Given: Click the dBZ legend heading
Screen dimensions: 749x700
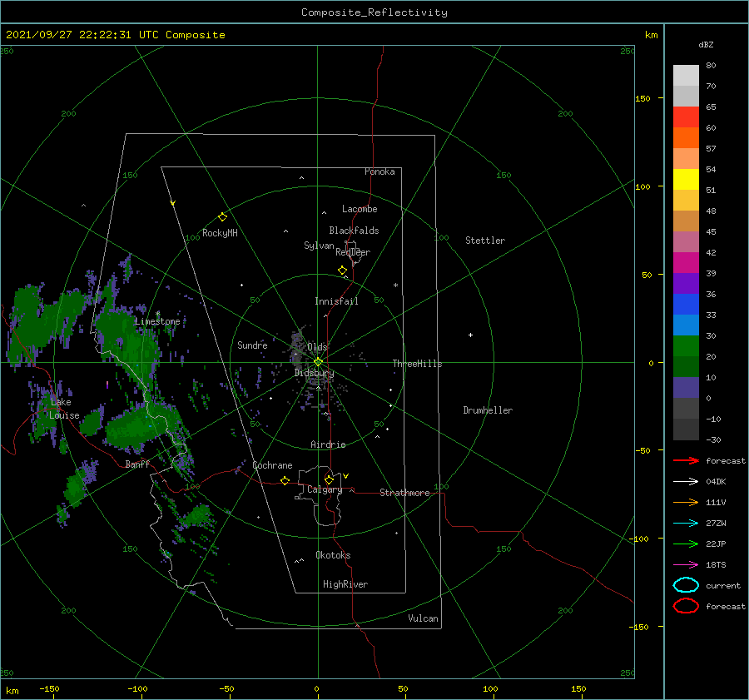Looking at the screenshot, I should (x=706, y=44).
